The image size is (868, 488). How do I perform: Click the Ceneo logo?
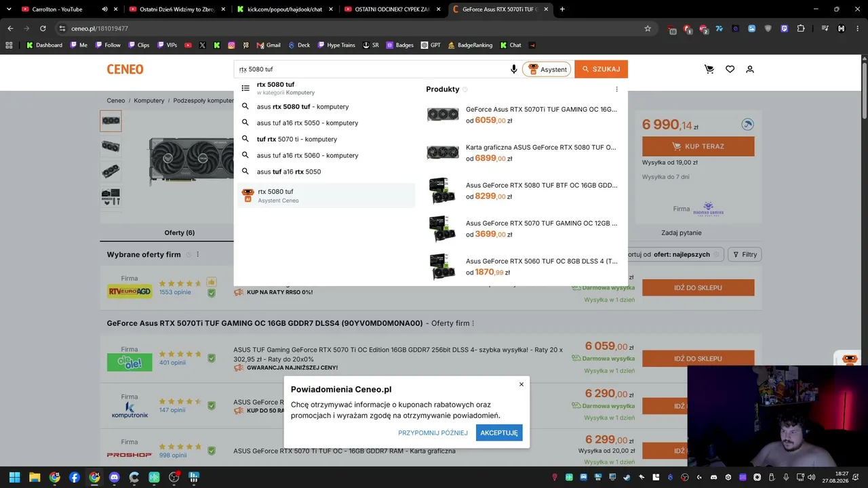click(125, 69)
